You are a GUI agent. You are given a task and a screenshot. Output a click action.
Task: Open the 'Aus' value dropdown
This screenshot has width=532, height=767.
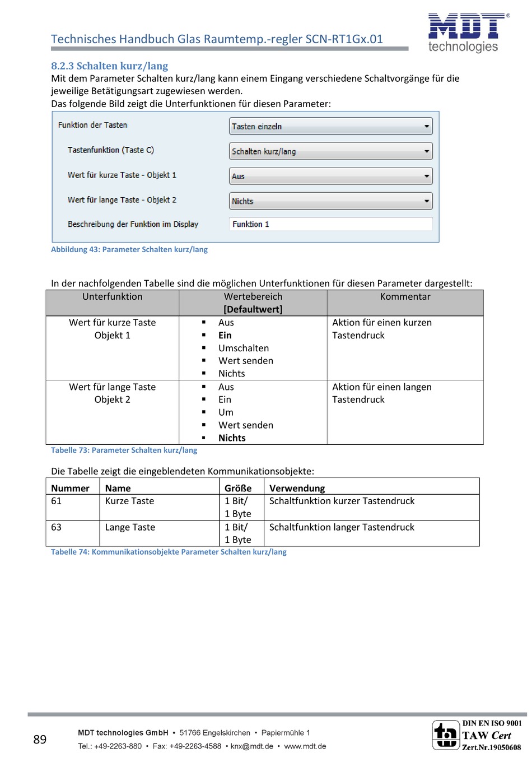331,176
